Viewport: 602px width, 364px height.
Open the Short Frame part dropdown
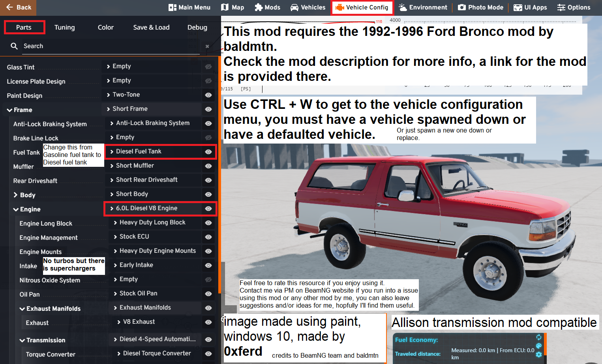click(151, 109)
